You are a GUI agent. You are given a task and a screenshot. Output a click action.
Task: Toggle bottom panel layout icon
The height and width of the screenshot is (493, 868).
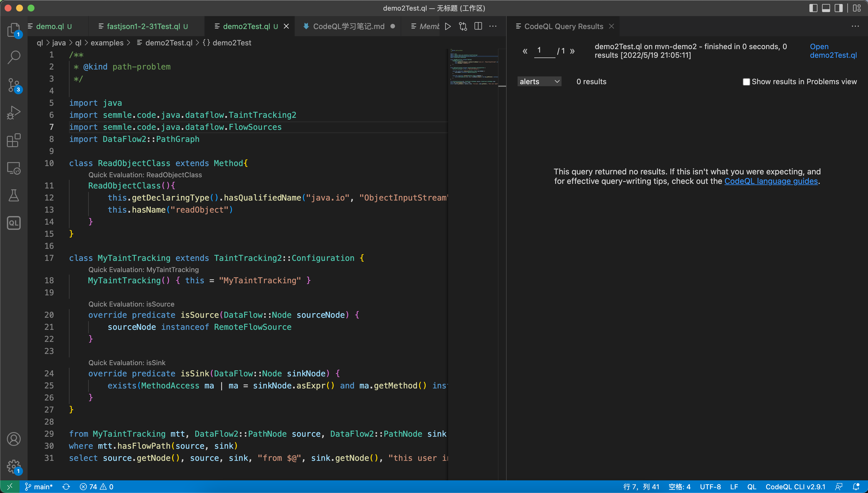coord(826,8)
